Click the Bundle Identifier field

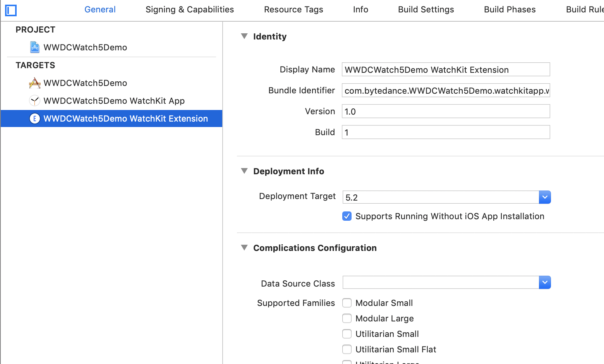tap(446, 90)
